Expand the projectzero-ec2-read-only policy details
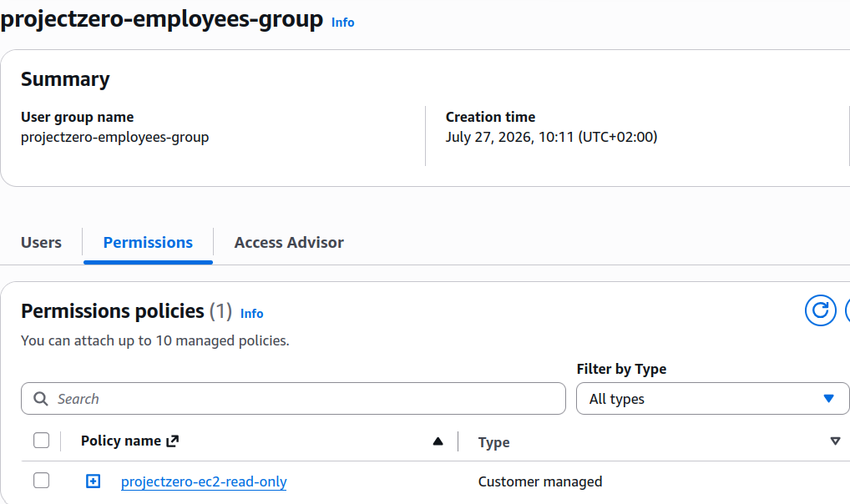 pyautogui.click(x=94, y=481)
